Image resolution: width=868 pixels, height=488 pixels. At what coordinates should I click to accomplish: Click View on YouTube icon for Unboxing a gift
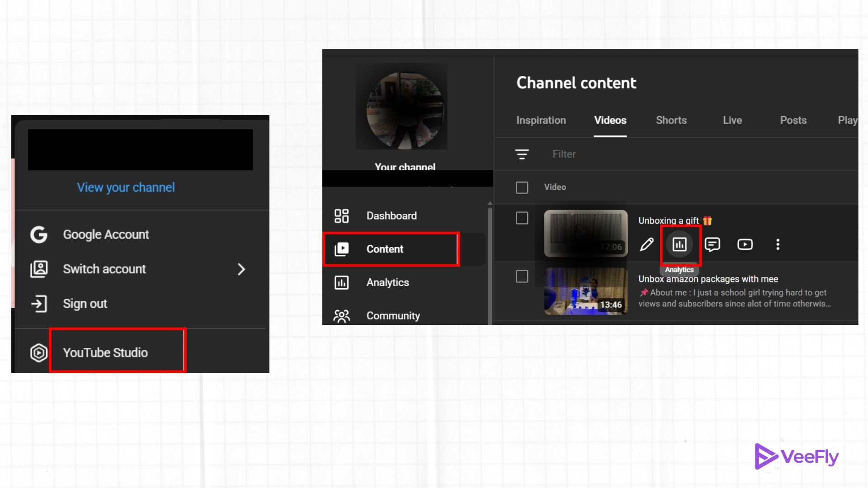(x=745, y=244)
